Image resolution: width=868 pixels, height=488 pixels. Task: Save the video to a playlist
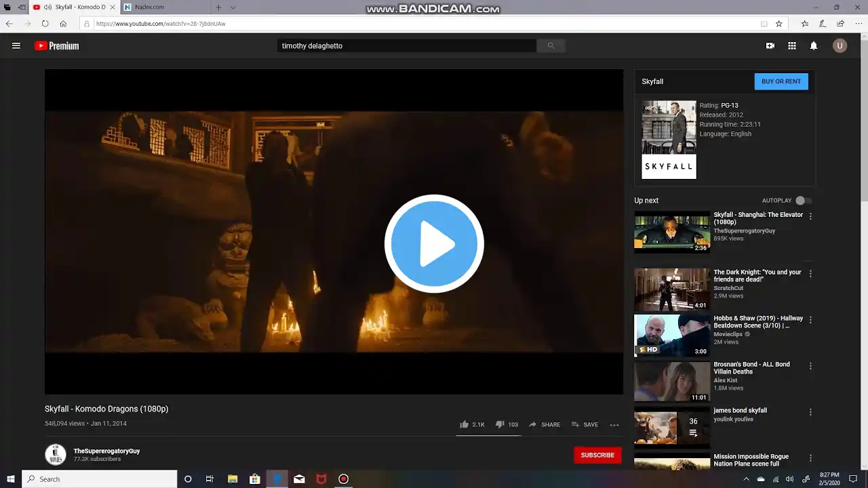click(x=585, y=425)
